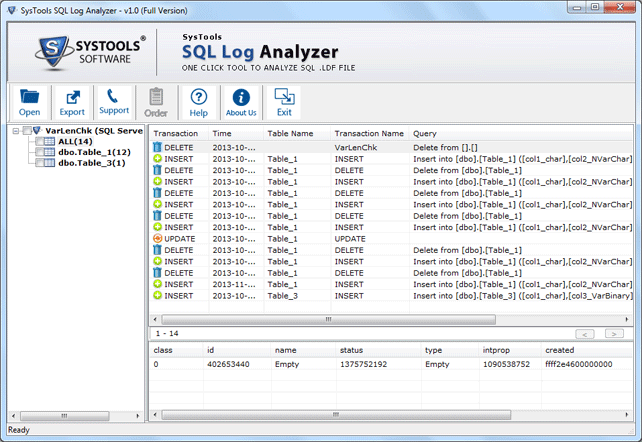Check the ALL(14) checkbox

39,142
